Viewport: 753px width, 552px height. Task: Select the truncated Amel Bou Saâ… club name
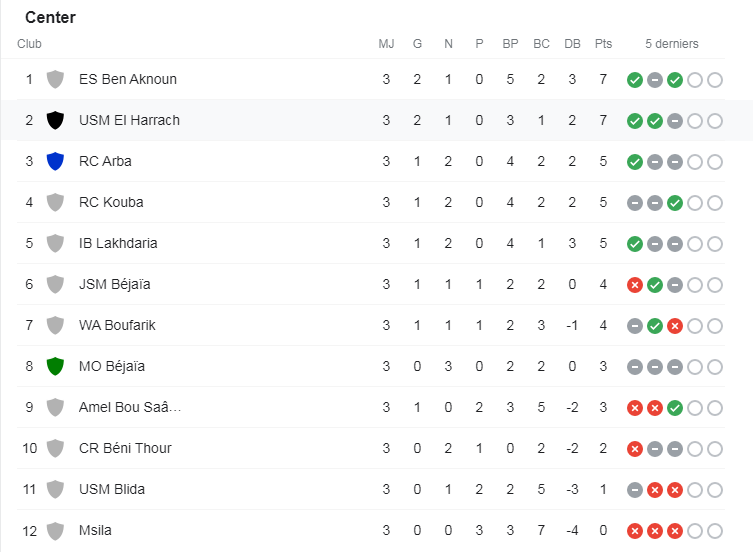130,407
